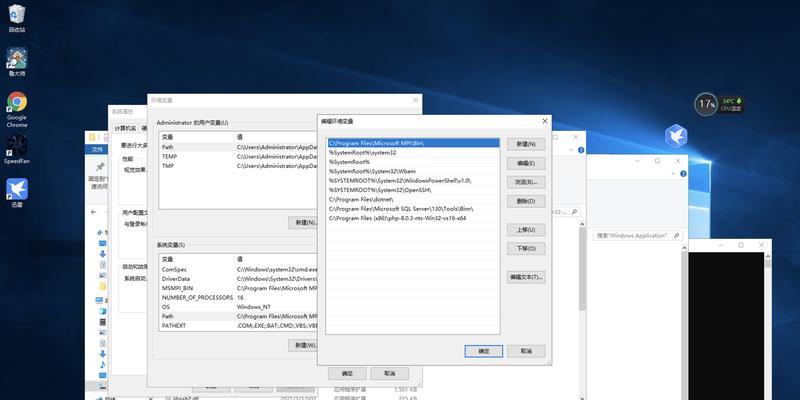Select %SystemRoot%\System32\Wbem entry
Image resolution: width=800 pixels, height=400 pixels.
(413, 171)
